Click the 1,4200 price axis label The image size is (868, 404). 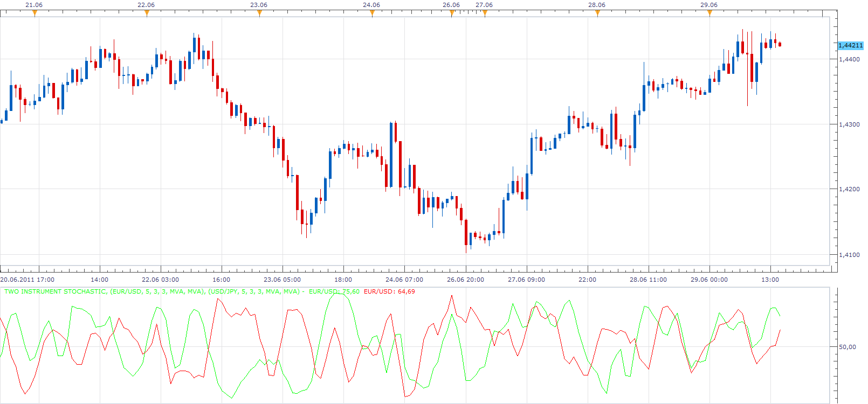(x=849, y=189)
